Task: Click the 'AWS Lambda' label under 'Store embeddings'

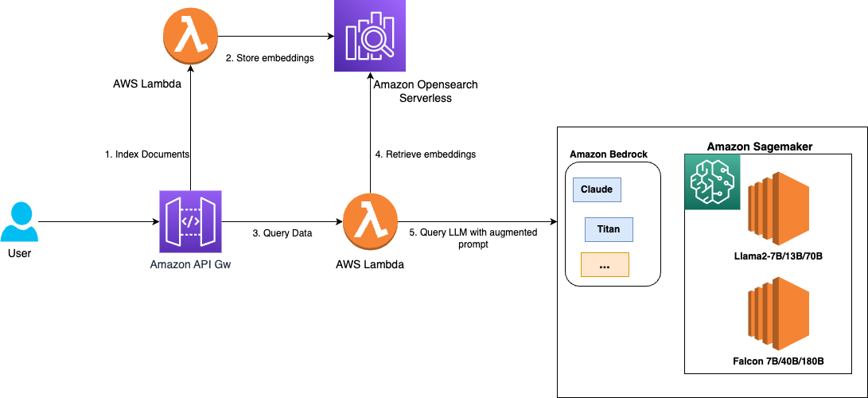Action: [x=148, y=84]
